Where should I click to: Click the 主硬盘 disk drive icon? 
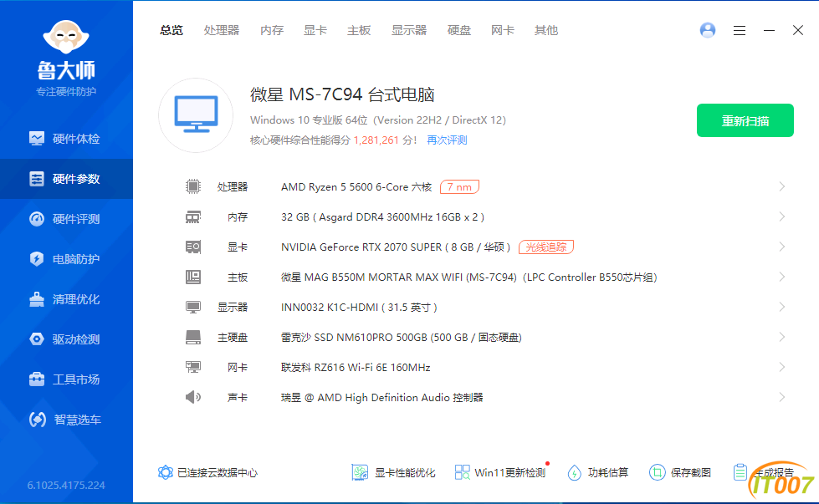click(193, 338)
